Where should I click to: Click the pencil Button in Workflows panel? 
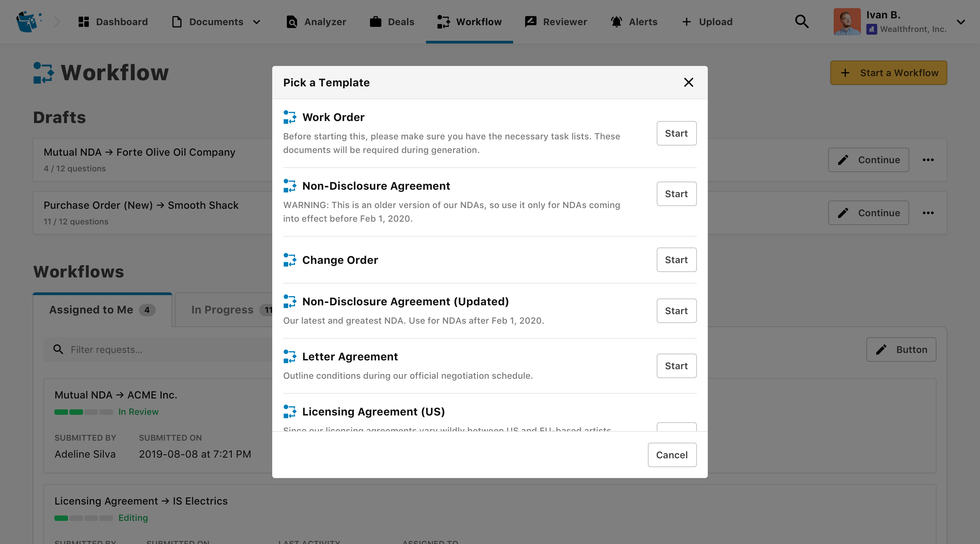coord(901,350)
